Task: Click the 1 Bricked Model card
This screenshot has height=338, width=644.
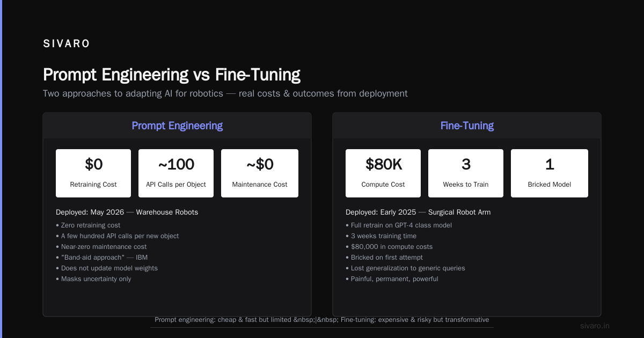Action: (550, 173)
